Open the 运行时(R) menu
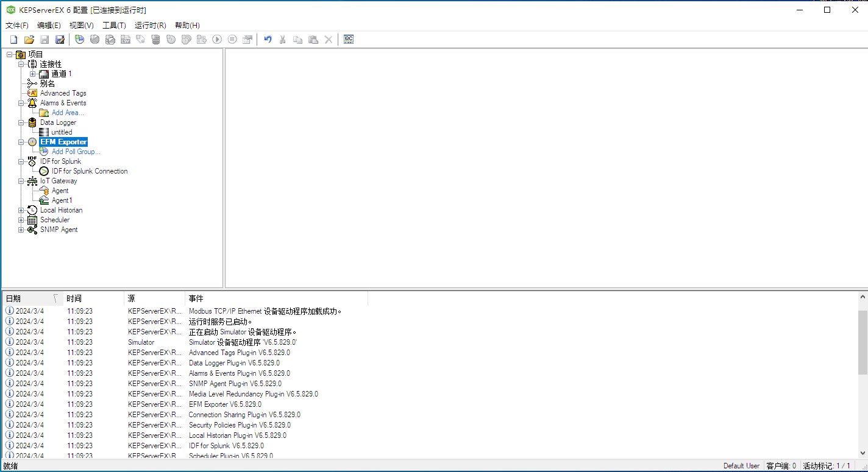Screen dimensions: 868x472 150,25
